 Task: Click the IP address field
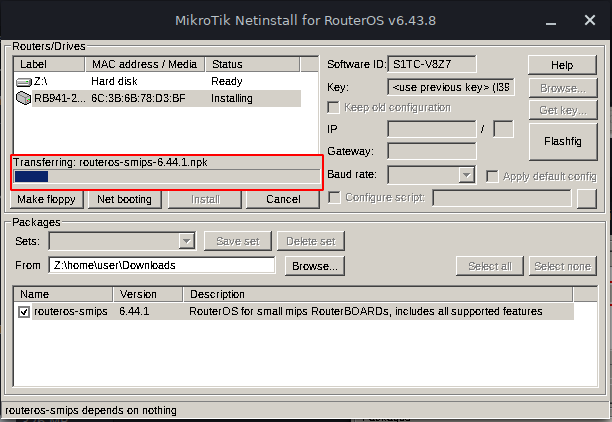[432, 129]
